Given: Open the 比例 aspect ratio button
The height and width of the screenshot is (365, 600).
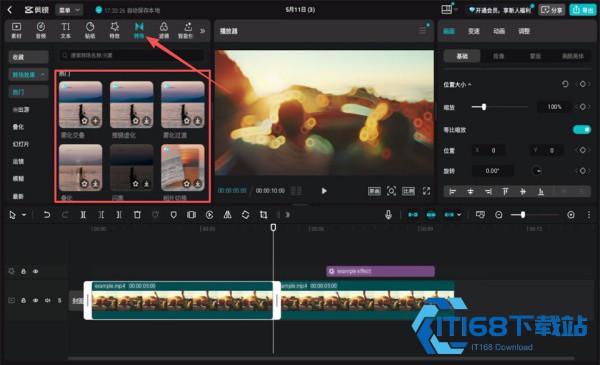Looking at the screenshot, I should click(408, 191).
